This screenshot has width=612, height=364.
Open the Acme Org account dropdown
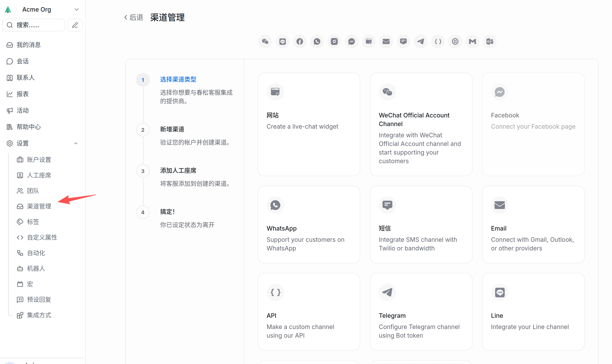pos(76,9)
